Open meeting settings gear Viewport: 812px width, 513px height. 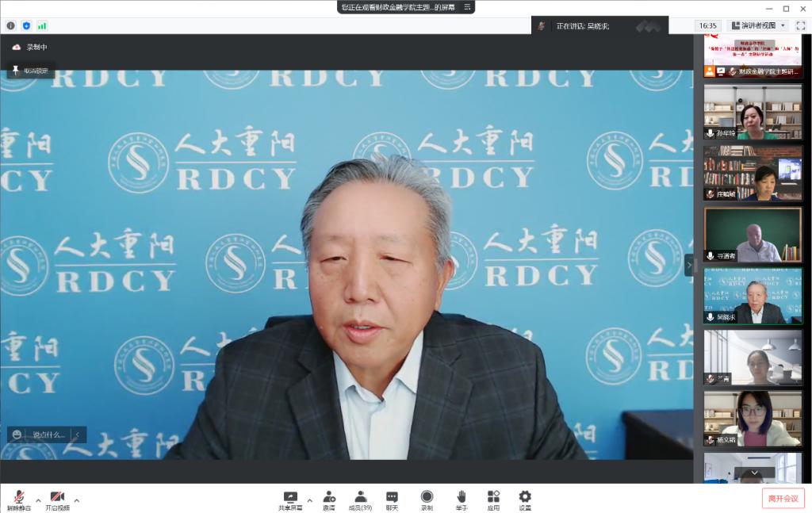525,499
